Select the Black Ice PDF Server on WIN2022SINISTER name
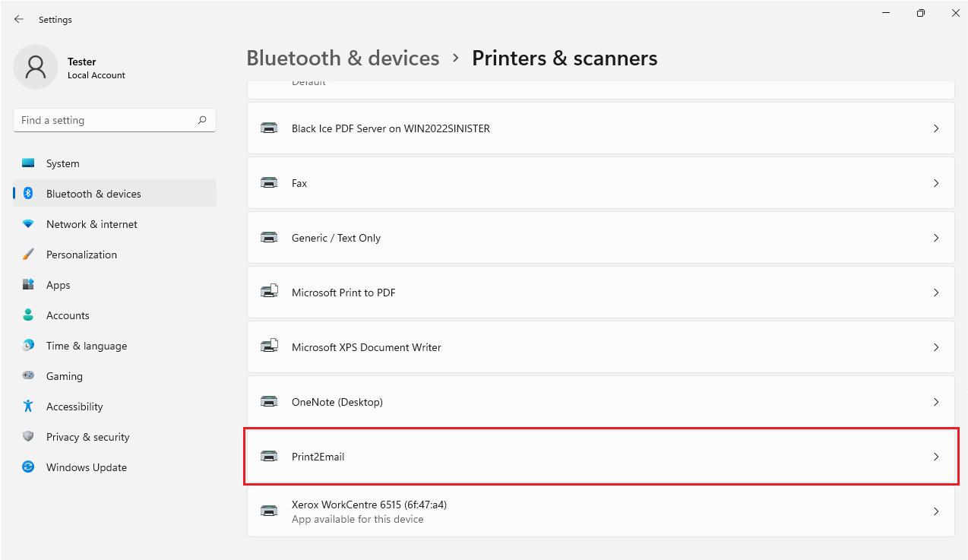 [x=391, y=128]
